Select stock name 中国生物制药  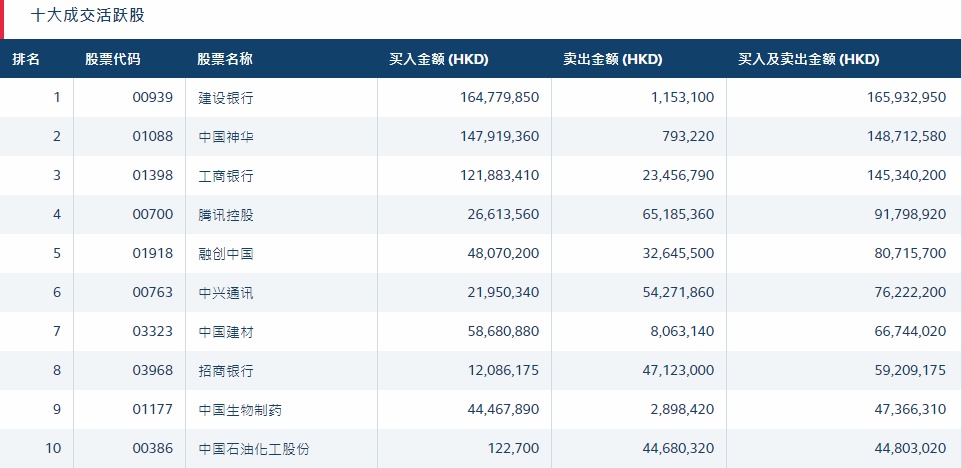point(240,410)
